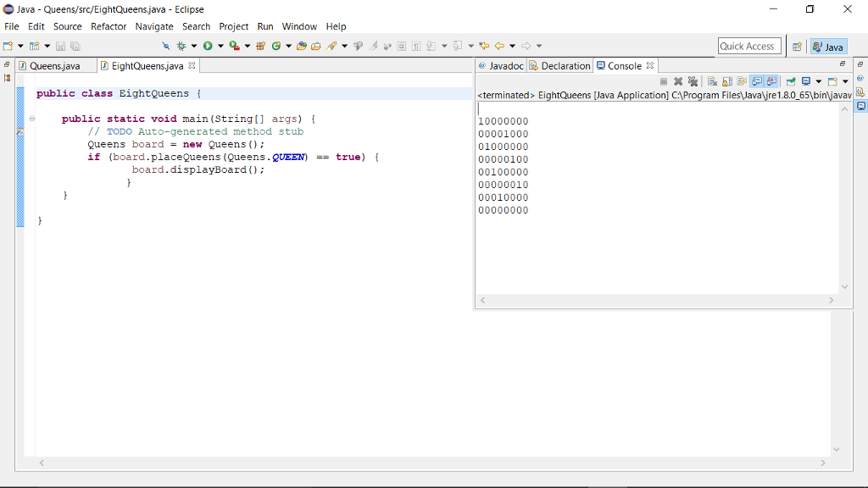This screenshot has height=488, width=868.
Task: Save all open editors
Action: coord(75,46)
